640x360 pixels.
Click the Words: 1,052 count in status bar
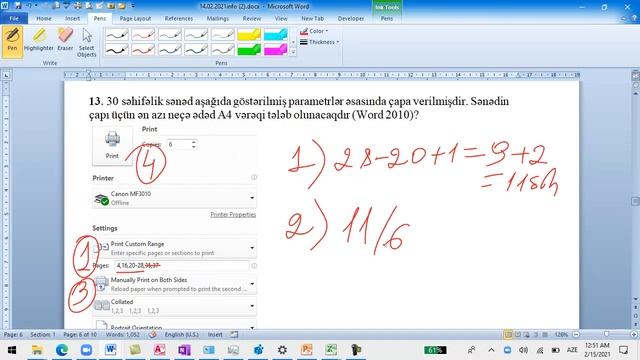[122, 335]
